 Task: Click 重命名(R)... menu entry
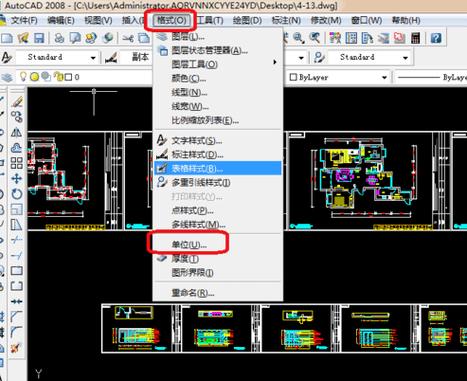tap(193, 293)
